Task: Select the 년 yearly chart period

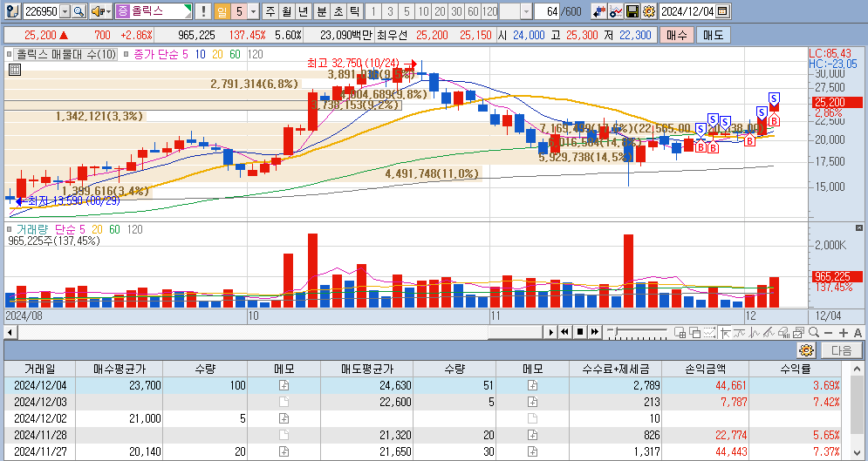Action: 303,11
